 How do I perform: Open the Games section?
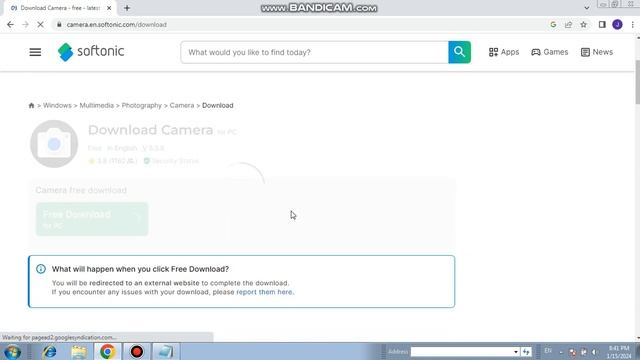coord(549,52)
